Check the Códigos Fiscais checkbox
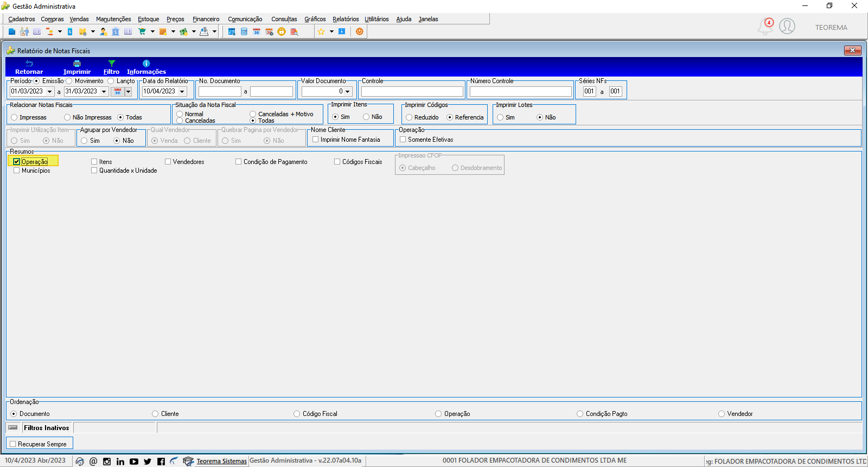The width and height of the screenshot is (868, 467). (x=337, y=162)
